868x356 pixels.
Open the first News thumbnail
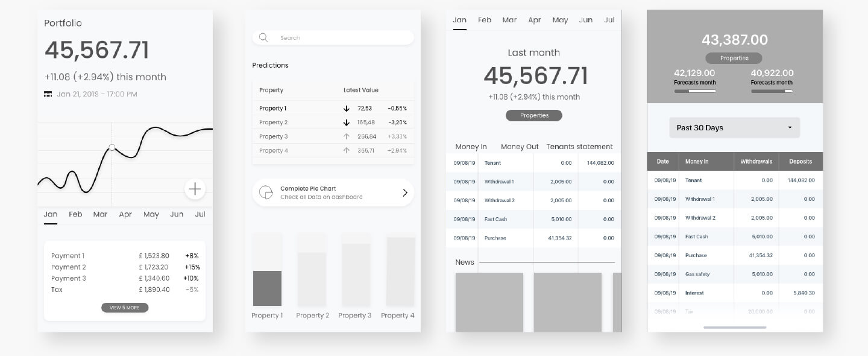tap(489, 302)
